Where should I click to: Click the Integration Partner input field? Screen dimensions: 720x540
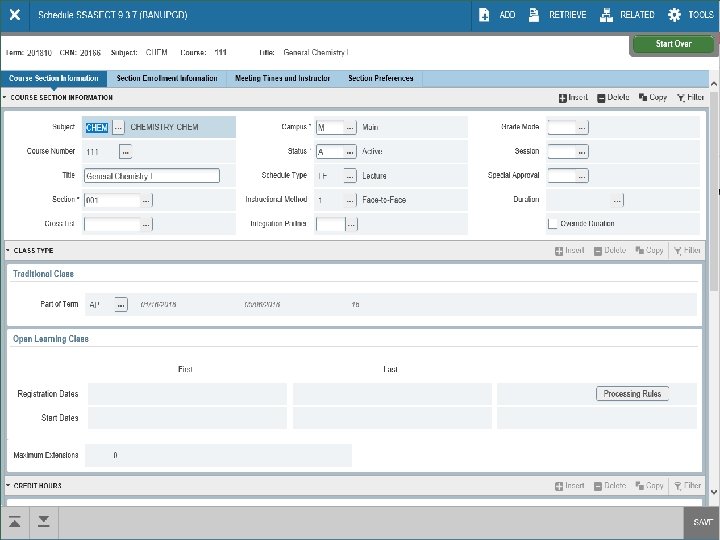331,225
